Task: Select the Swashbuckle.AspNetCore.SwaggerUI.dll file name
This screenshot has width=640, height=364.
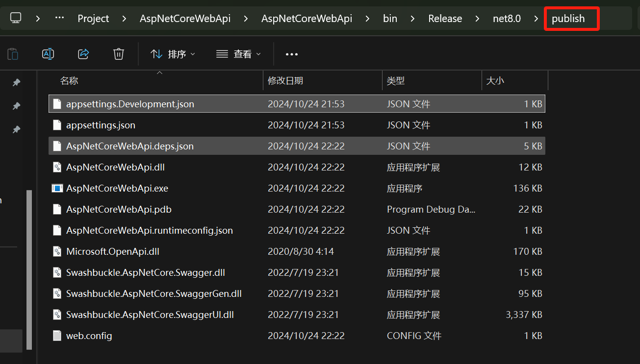Action: [150, 315]
